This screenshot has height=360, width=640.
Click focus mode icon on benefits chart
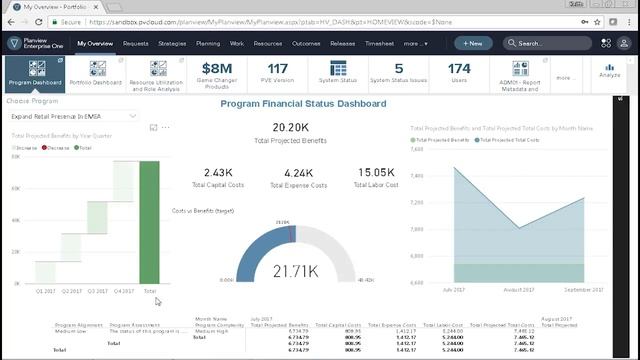[x=153, y=128]
